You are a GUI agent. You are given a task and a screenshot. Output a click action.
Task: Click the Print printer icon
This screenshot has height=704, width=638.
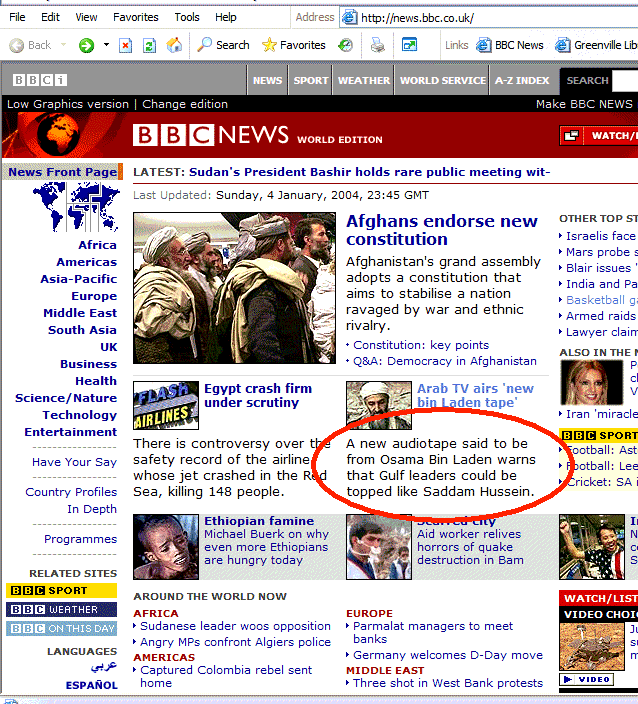377,45
